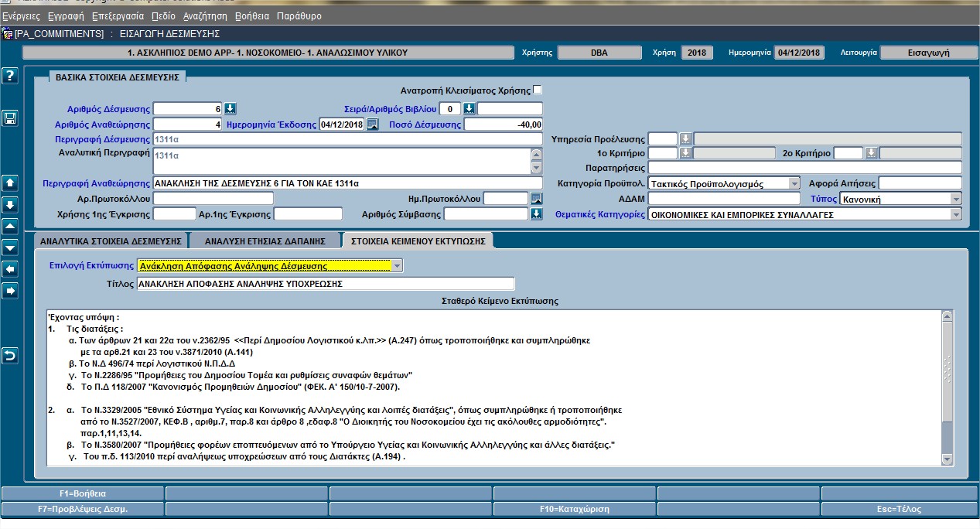Click the Χρήσης 1ης Έγκρισης field

coord(175,213)
